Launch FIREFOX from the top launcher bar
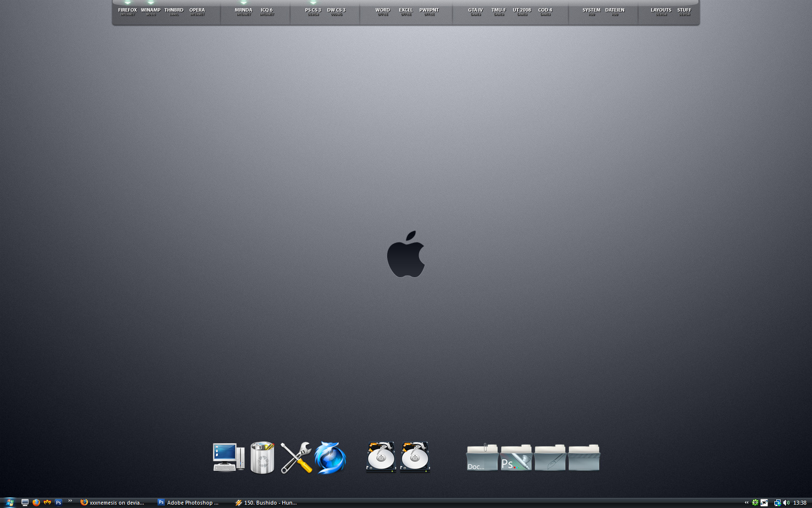Image resolution: width=812 pixels, height=508 pixels. pos(128,12)
